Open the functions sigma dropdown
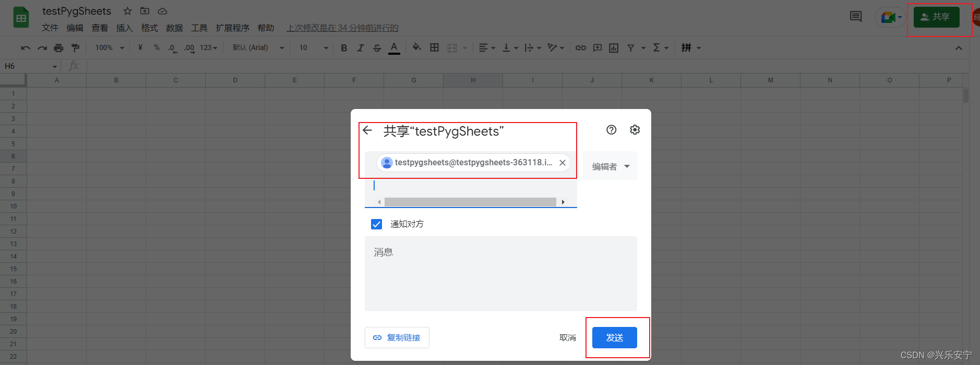 click(661, 48)
